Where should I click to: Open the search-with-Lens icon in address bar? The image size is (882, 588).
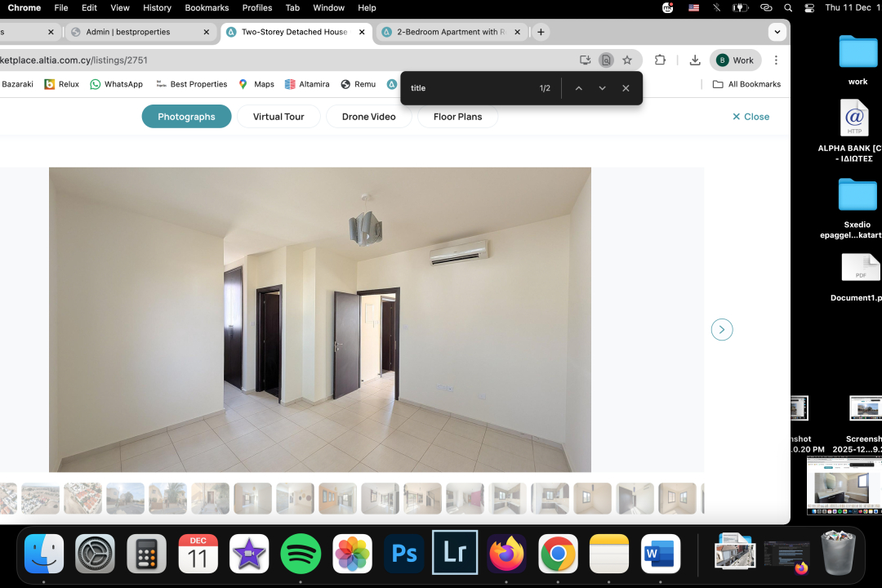coord(605,60)
